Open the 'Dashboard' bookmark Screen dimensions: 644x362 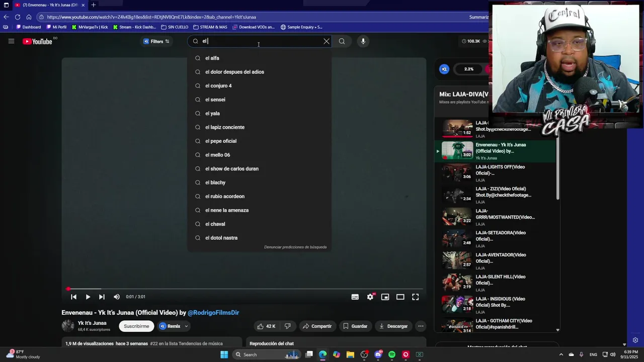coord(28,27)
